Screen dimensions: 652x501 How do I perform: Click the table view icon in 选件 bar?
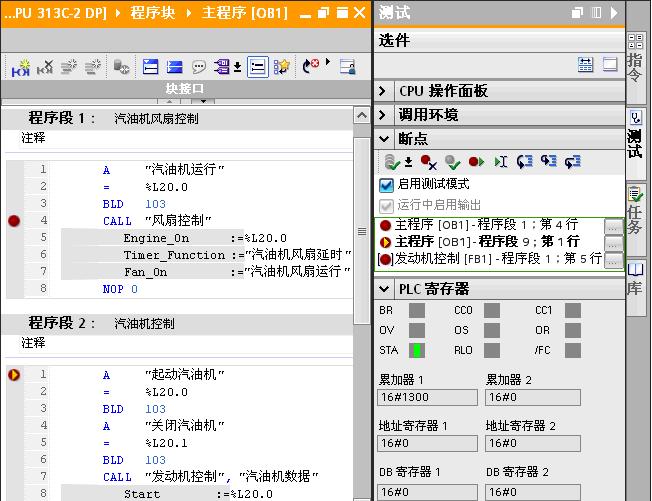click(585, 65)
